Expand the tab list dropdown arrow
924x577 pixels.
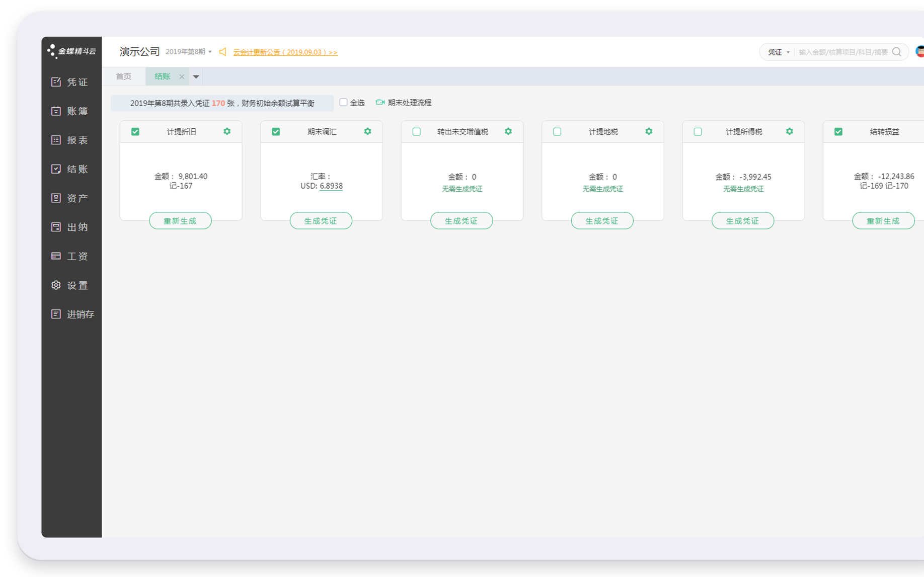(196, 77)
